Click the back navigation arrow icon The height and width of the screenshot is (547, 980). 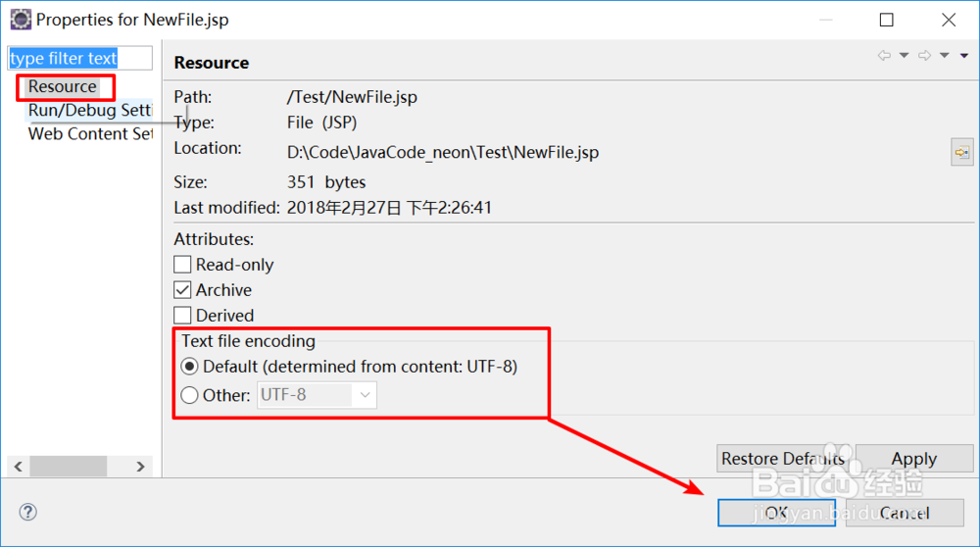tap(884, 56)
